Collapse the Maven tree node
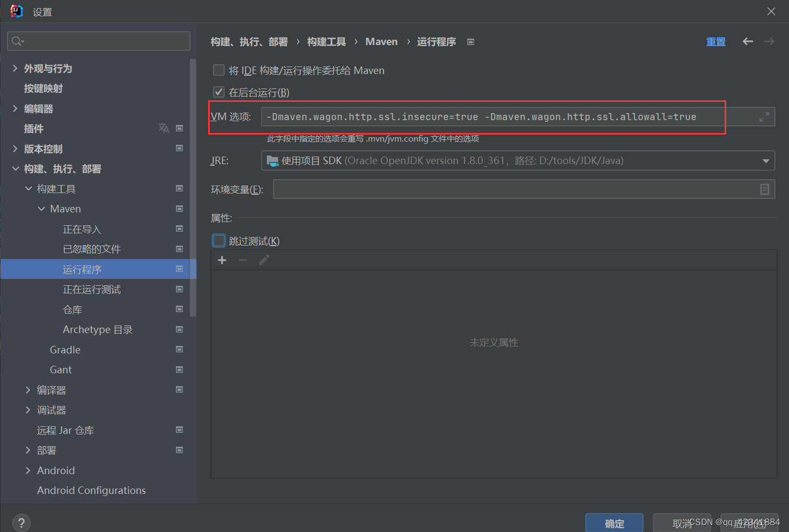The width and height of the screenshot is (789, 532). pos(41,209)
